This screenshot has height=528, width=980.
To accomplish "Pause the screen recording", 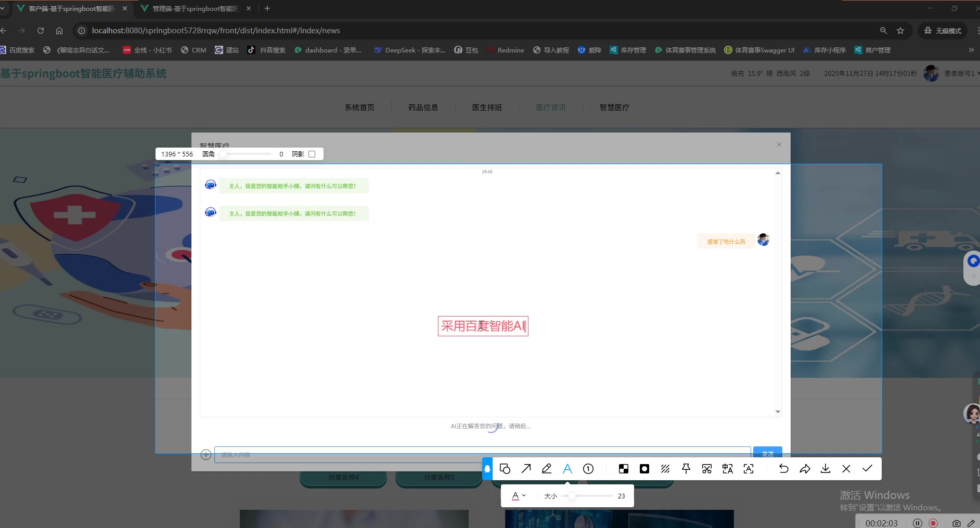I will (x=918, y=523).
